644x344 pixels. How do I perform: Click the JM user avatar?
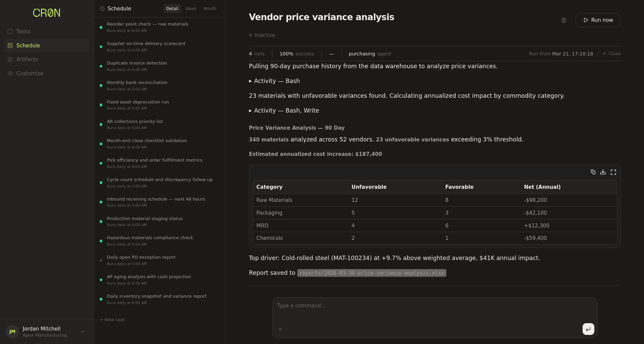(x=12, y=332)
